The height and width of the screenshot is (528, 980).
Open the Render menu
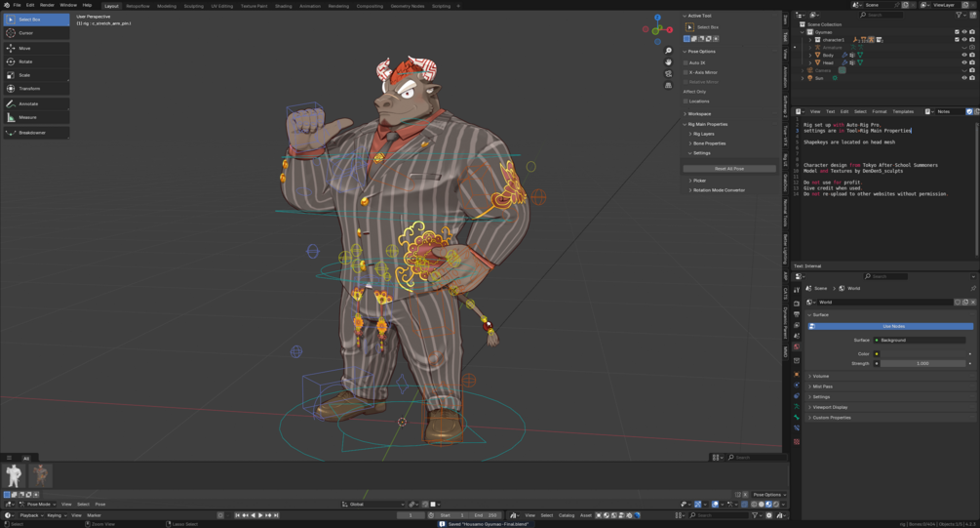(x=47, y=5)
